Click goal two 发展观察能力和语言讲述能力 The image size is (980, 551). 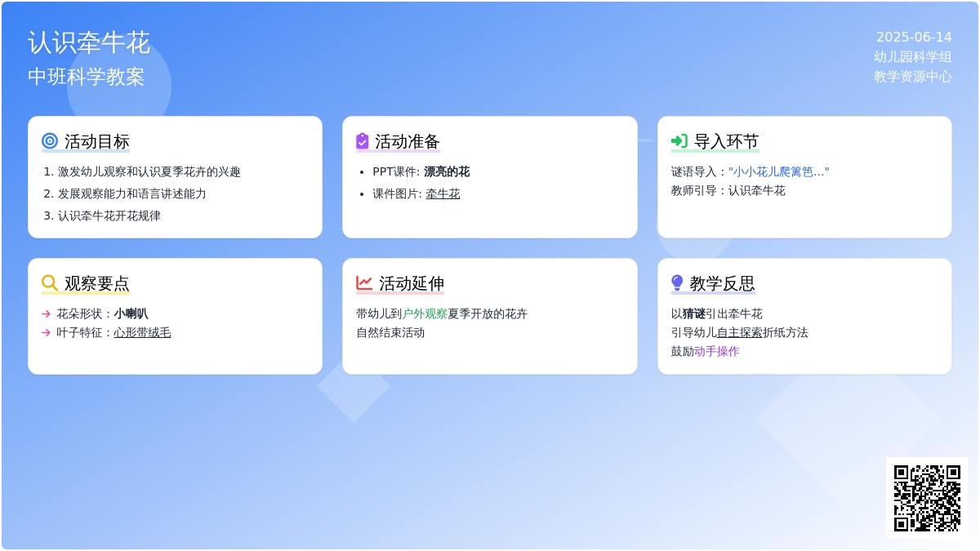tap(131, 194)
